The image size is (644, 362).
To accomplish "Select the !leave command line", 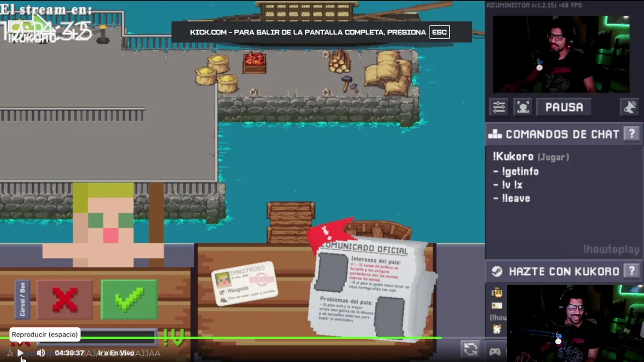I will point(512,199).
